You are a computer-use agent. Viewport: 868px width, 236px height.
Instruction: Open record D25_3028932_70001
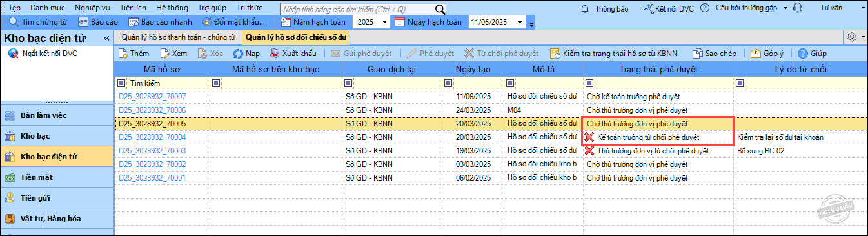[x=152, y=178]
